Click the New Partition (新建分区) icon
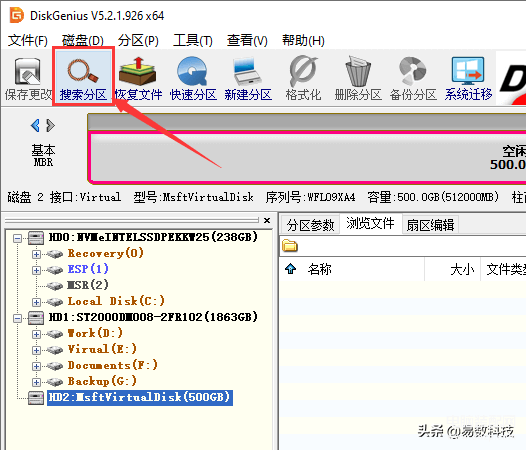This screenshot has width=526, height=450. (248, 79)
